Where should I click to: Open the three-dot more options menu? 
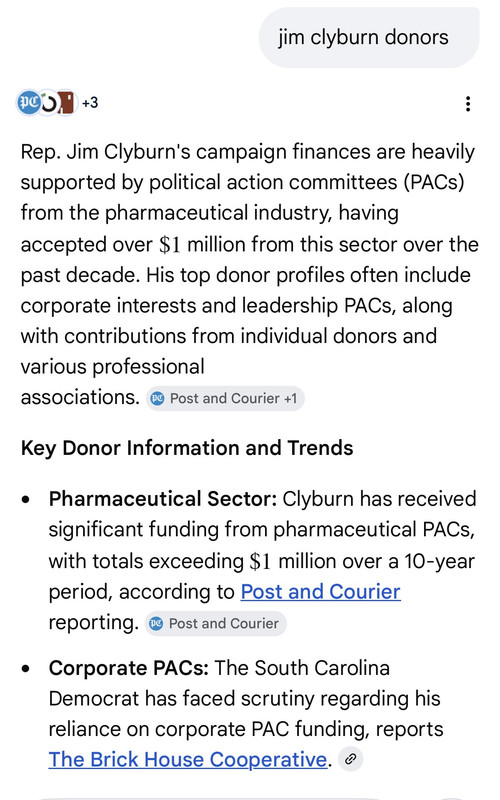(467, 104)
